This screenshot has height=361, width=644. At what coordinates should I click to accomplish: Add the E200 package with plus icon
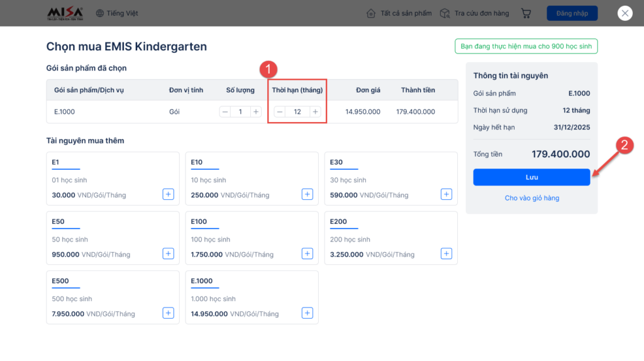coord(447,253)
